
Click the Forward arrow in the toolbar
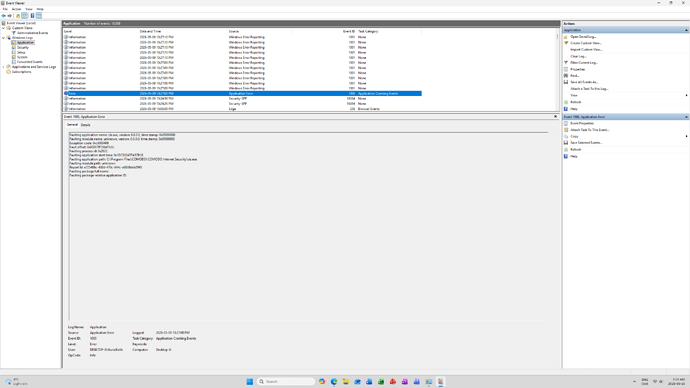point(10,15)
